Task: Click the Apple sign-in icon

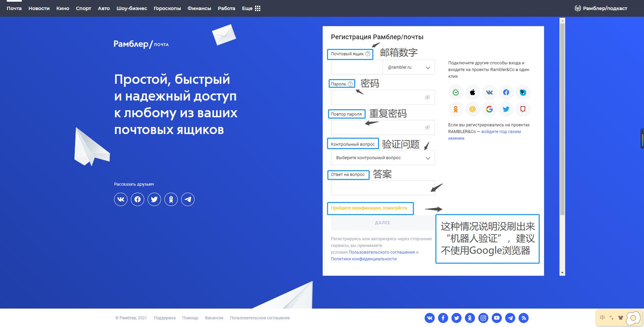Action: tap(472, 92)
